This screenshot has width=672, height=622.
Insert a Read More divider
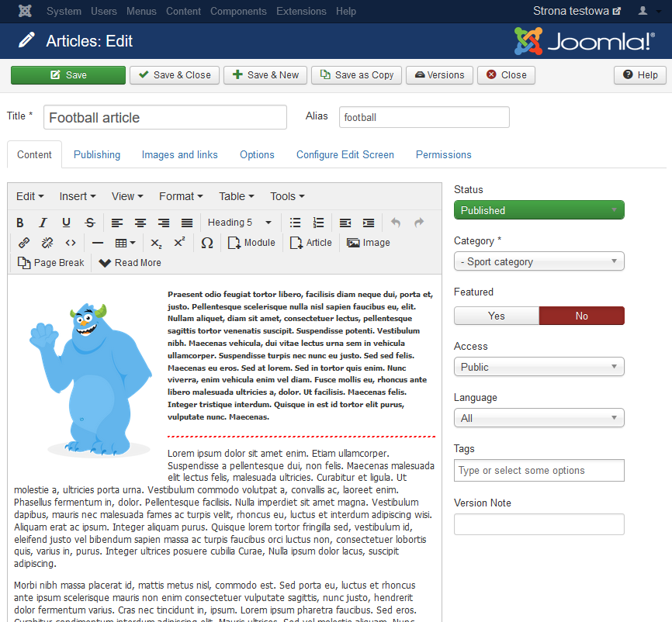(x=129, y=263)
